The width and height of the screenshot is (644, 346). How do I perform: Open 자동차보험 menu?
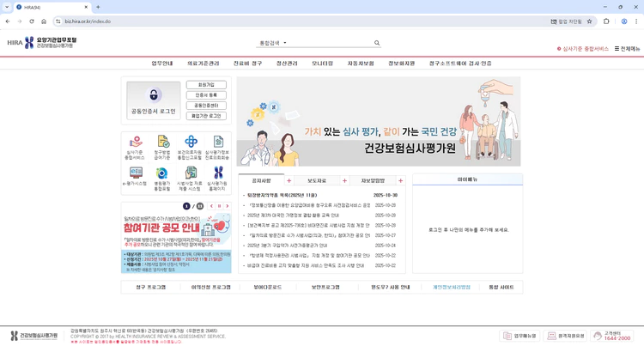click(361, 64)
